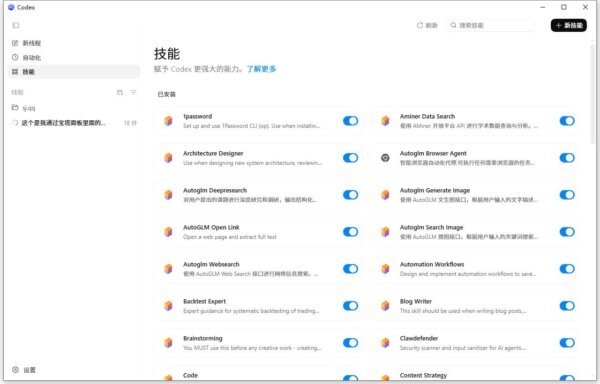Viewport: 600px width, 384px height.
Task: Open Automation in the sidebar
Action: coord(74,57)
